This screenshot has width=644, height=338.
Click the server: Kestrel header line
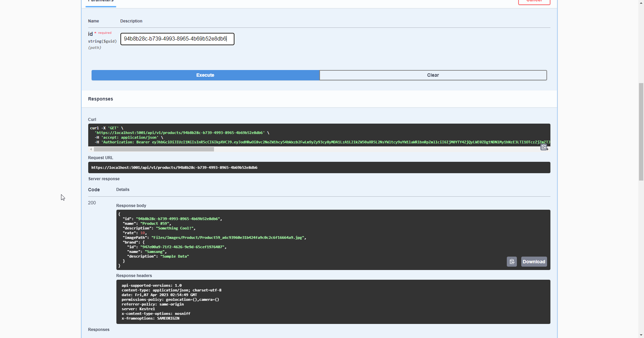pos(138,309)
